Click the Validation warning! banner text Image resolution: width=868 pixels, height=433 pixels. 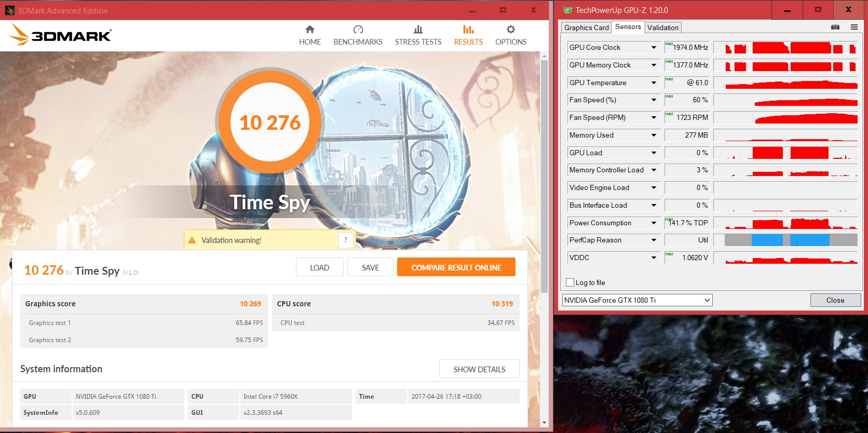232,240
